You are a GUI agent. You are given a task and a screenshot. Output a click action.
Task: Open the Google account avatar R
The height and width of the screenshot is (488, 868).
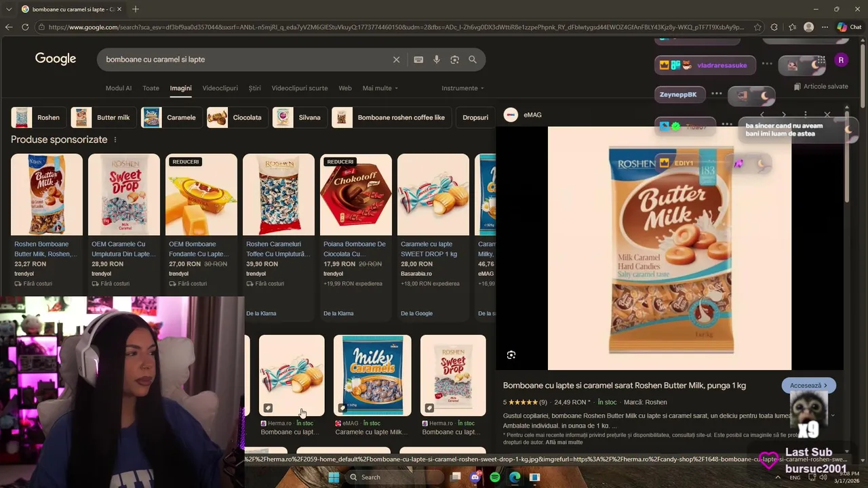841,60
